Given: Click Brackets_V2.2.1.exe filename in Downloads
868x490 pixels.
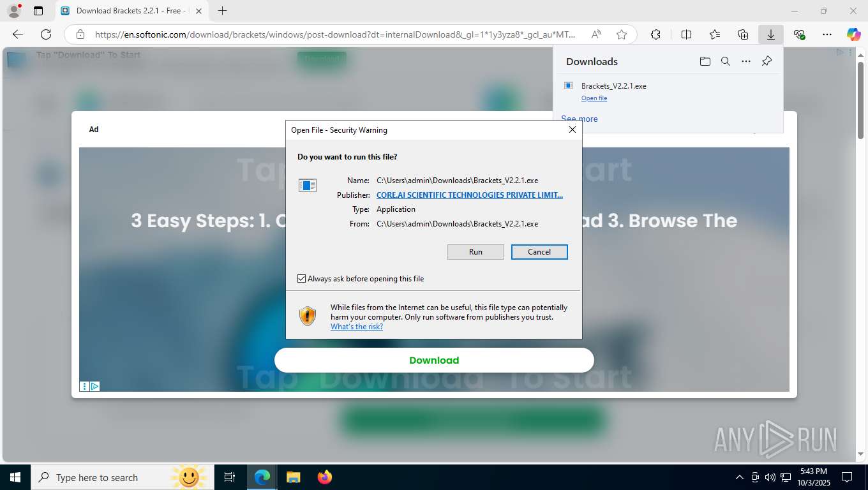Looking at the screenshot, I should pos(614,86).
